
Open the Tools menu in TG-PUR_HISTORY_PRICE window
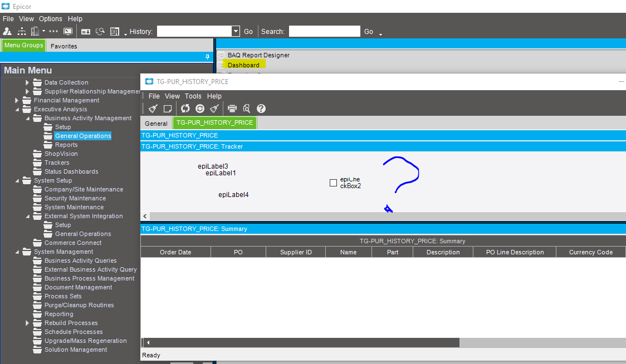pos(193,96)
